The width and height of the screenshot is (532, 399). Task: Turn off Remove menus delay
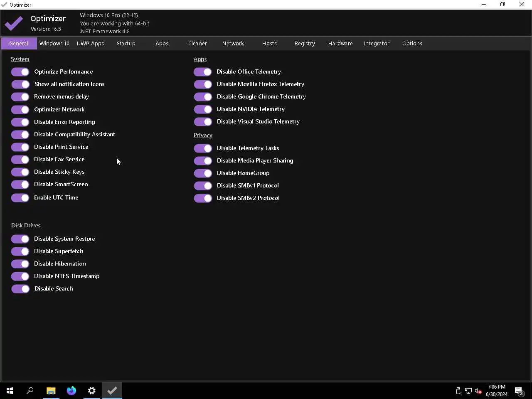point(20,97)
